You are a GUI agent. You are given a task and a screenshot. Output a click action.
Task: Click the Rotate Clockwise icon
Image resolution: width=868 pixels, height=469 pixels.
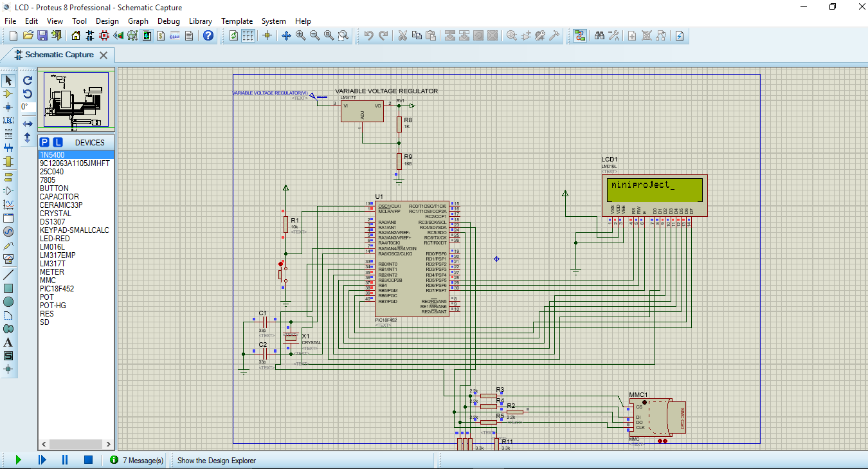click(x=28, y=80)
